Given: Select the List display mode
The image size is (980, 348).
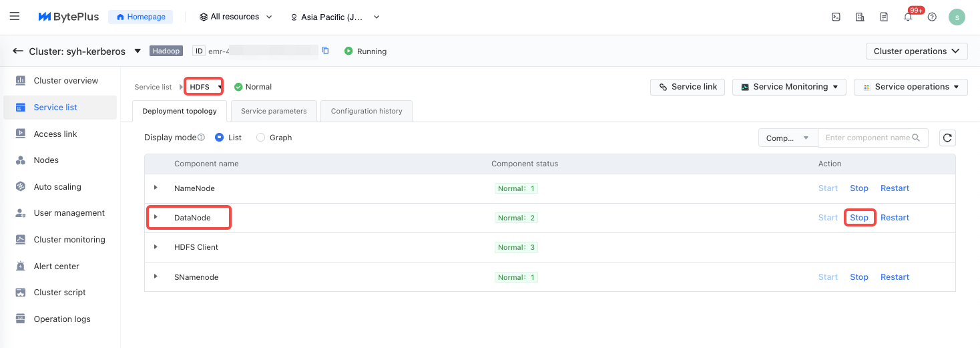Looking at the screenshot, I should click(220, 138).
